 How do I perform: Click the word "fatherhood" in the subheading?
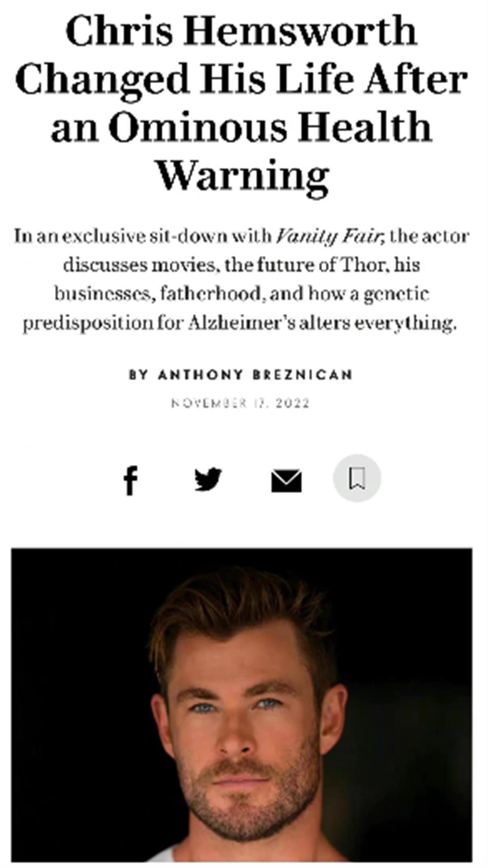point(210,294)
